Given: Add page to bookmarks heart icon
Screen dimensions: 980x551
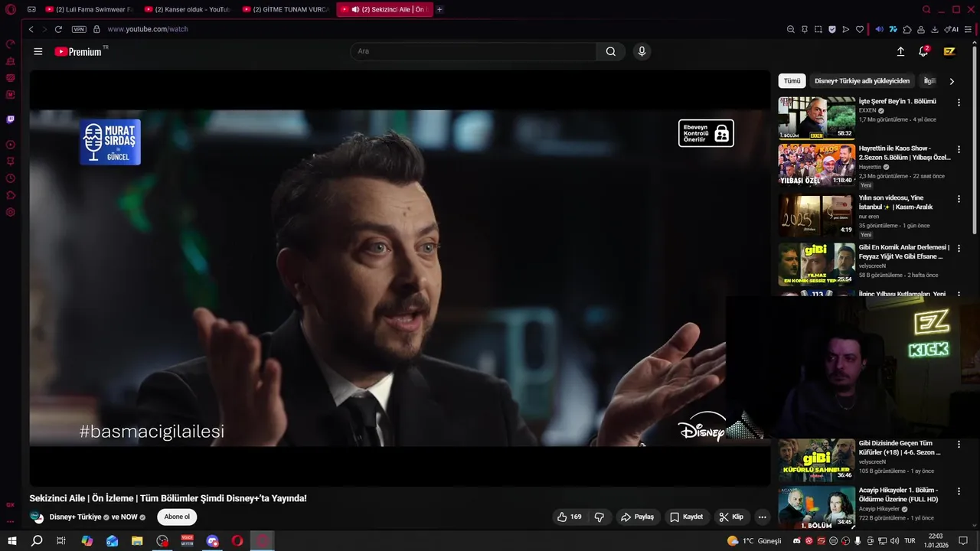Looking at the screenshot, I should (860, 29).
